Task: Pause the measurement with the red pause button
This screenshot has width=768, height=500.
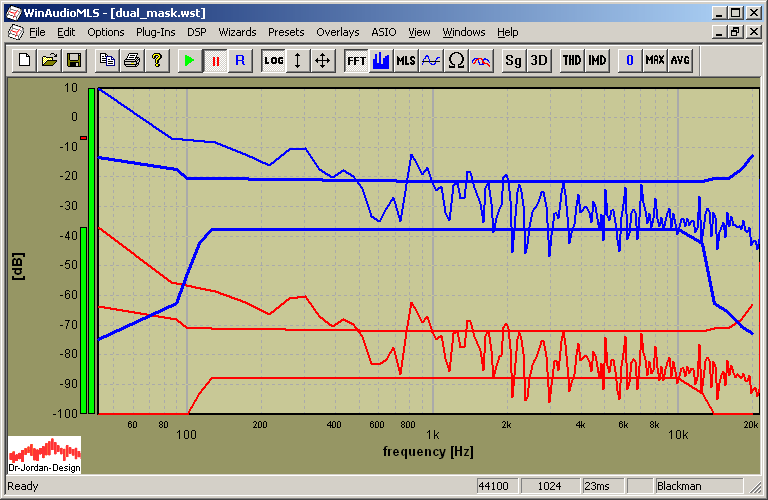Action: click(x=215, y=60)
